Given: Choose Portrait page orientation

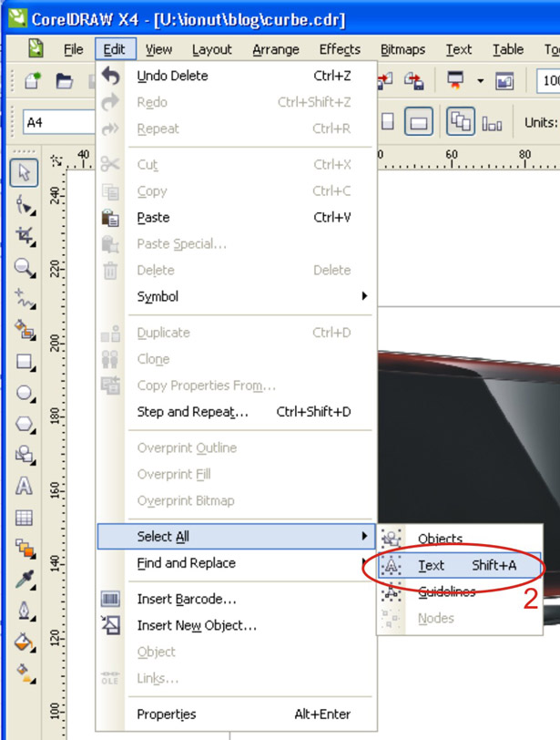Looking at the screenshot, I should pyautogui.click(x=388, y=122).
